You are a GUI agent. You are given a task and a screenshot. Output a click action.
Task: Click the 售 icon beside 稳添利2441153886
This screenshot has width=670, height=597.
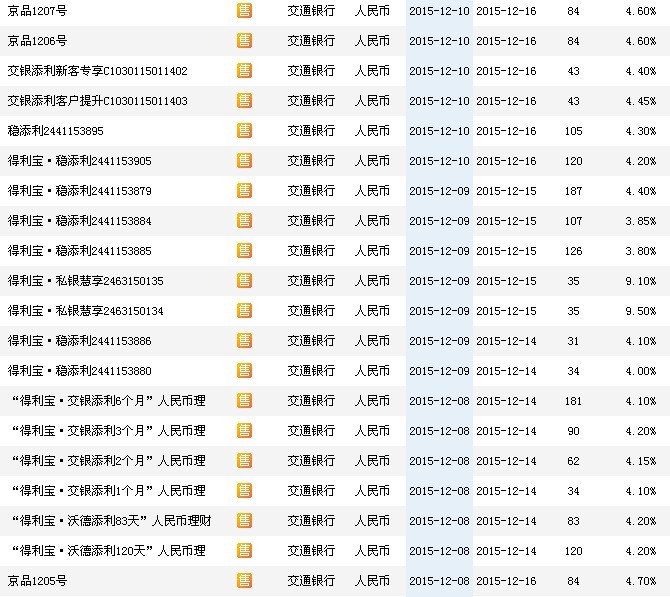click(x=244, y=341)
